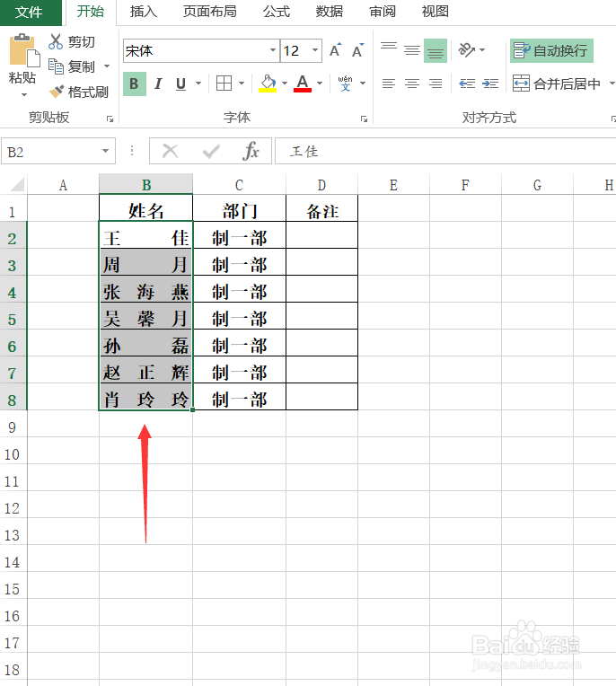
Task: Open font color palette dropdown arrow
Action: click(x=320, y=84)
